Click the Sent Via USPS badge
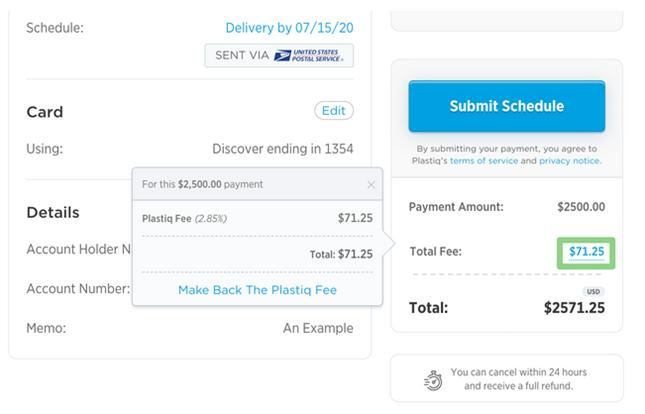This screenshot has width=645, height=414. pyautogui.click(x=279, y=55)
